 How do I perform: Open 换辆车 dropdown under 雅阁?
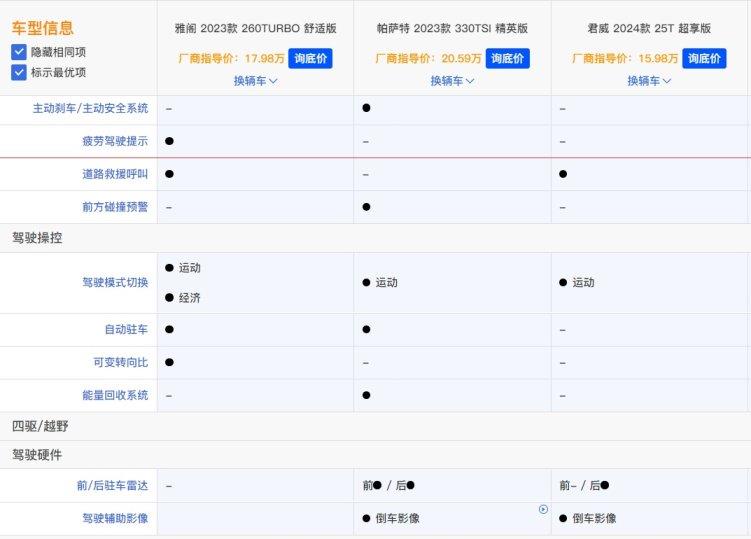255,81
